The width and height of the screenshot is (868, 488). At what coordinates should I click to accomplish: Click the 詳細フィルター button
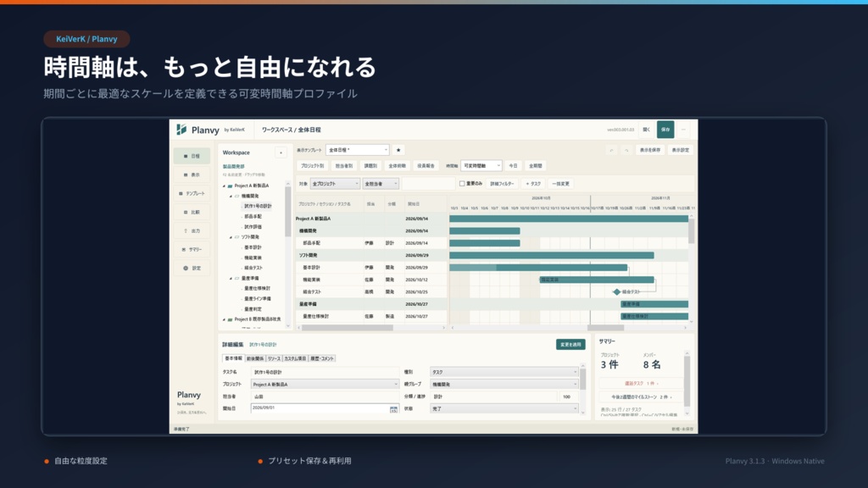click(x=502, y=184)
